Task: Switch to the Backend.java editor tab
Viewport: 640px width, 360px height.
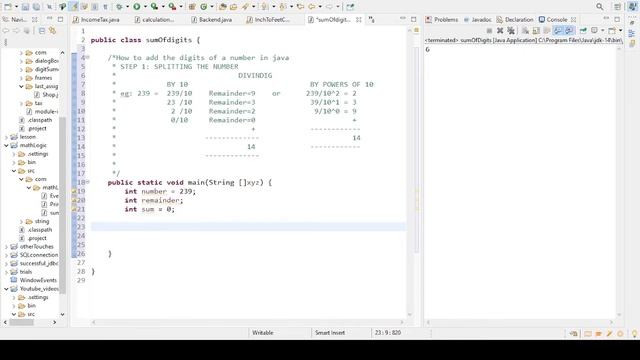Action: click(211, 20)
